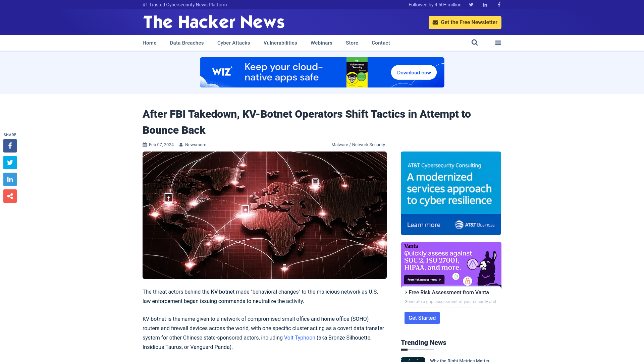Image resolution: width=644 pixels, height=362 pixels.
Task: Click the Vanta Get Started button
Action: point(422,318)
